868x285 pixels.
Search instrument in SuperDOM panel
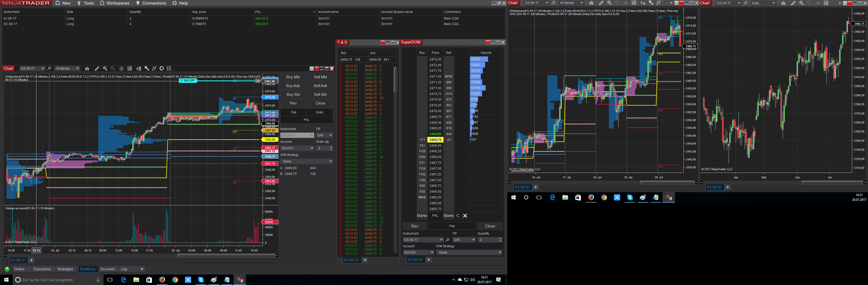tap(447, 240)
